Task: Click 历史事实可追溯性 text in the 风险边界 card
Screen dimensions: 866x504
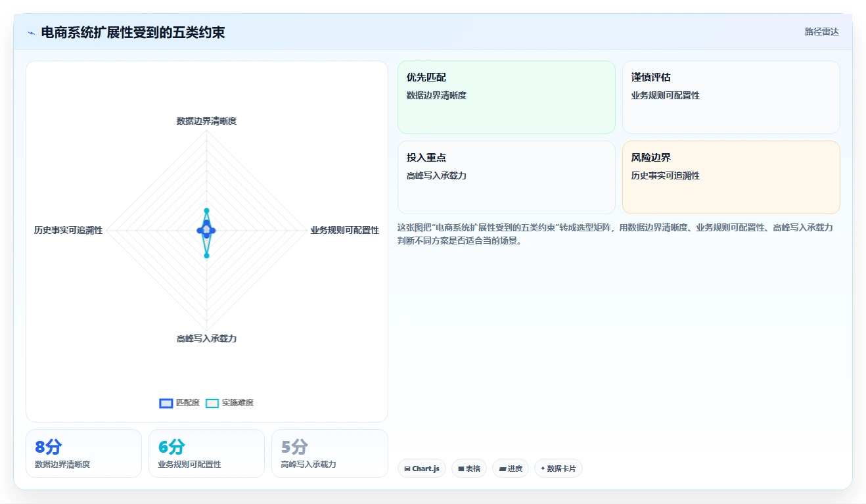Action: tap(666, 176)
